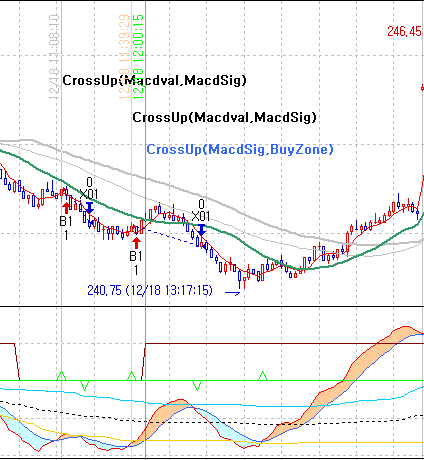
Task: Select the lower black CrossUp(Macdval,MacdSig) annotation
Action: [x=224, y=117]
